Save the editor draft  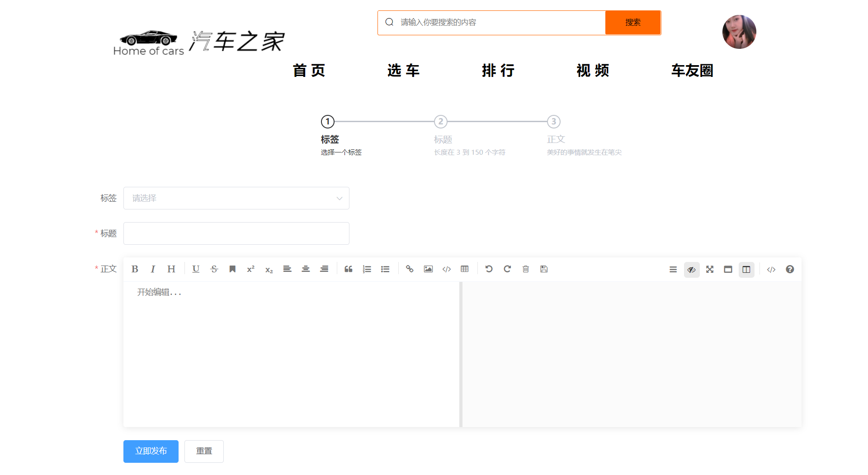(x=544, y=269)
